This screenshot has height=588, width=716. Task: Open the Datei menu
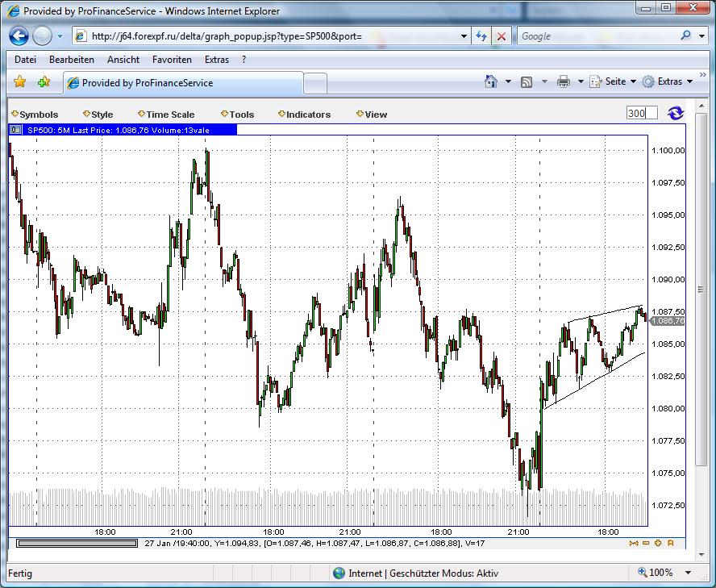click(25, 60)
